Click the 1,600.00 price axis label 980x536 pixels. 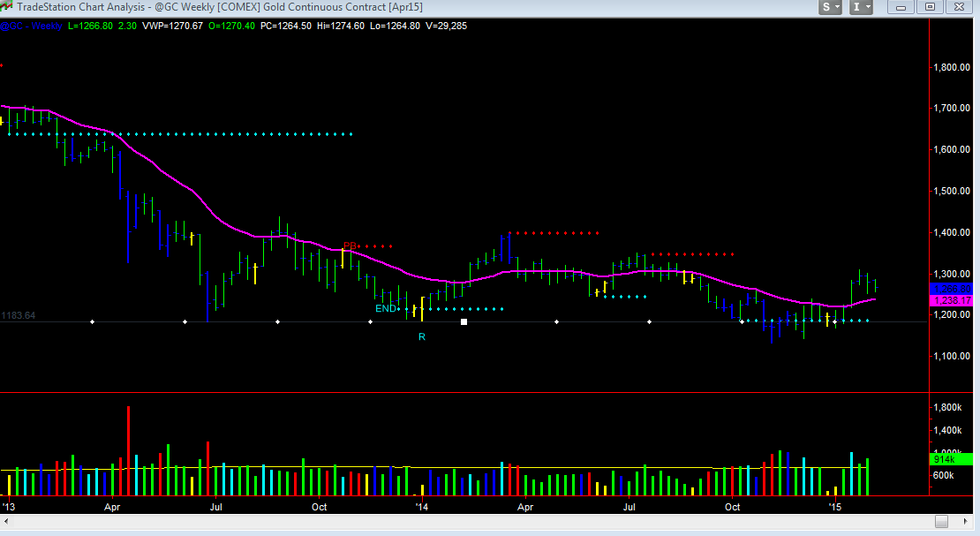coord(951,149)
